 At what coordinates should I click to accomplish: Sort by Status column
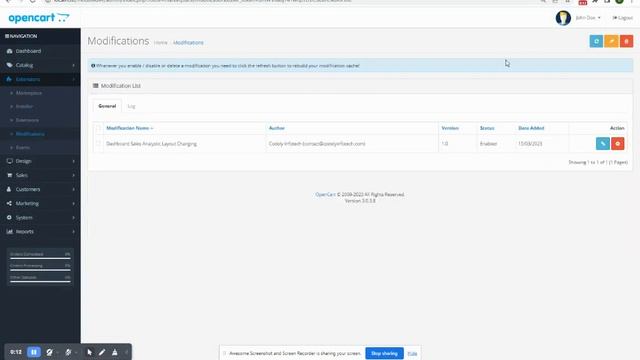click(x=487, y=128)
